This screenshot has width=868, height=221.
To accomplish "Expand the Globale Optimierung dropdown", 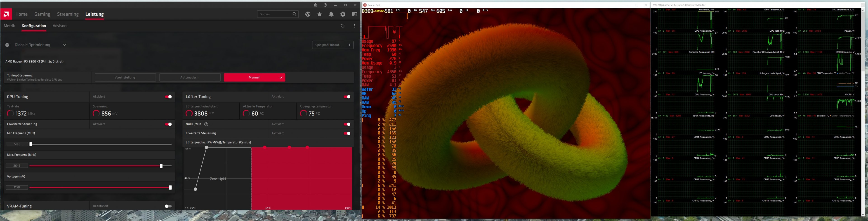I will 64,45.
